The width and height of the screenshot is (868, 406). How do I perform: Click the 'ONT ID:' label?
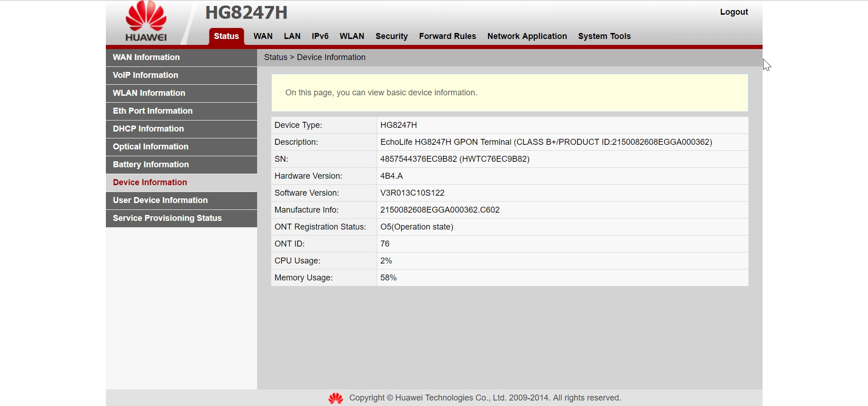pyautogui.click(x=290, y=244)
